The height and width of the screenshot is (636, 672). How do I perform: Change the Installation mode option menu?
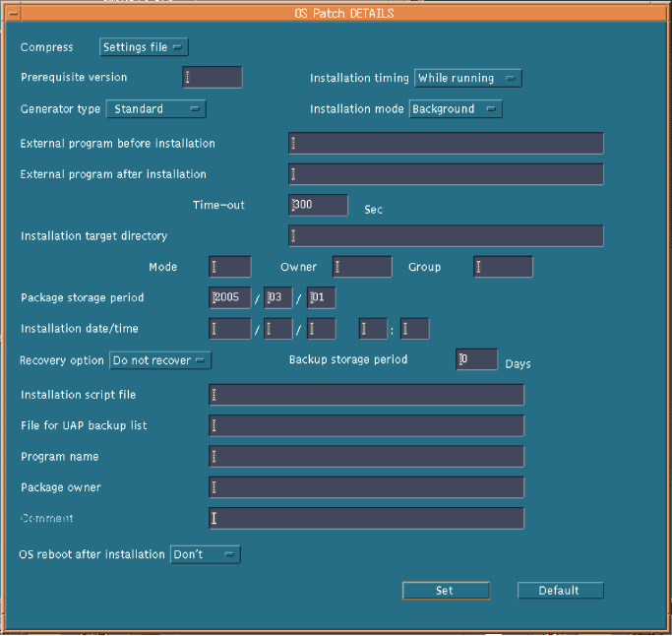click(x=456, y=108)
